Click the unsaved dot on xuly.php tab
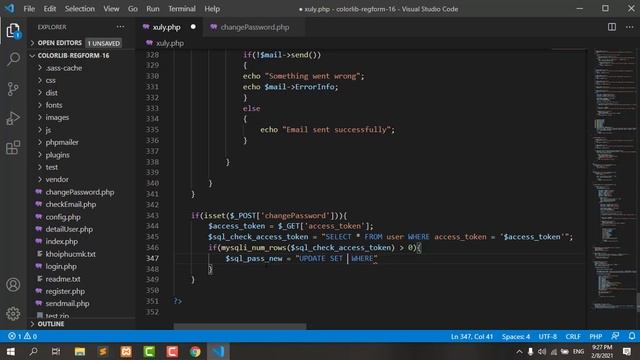This screenshot has height=360, width=640. coord(193,27)
